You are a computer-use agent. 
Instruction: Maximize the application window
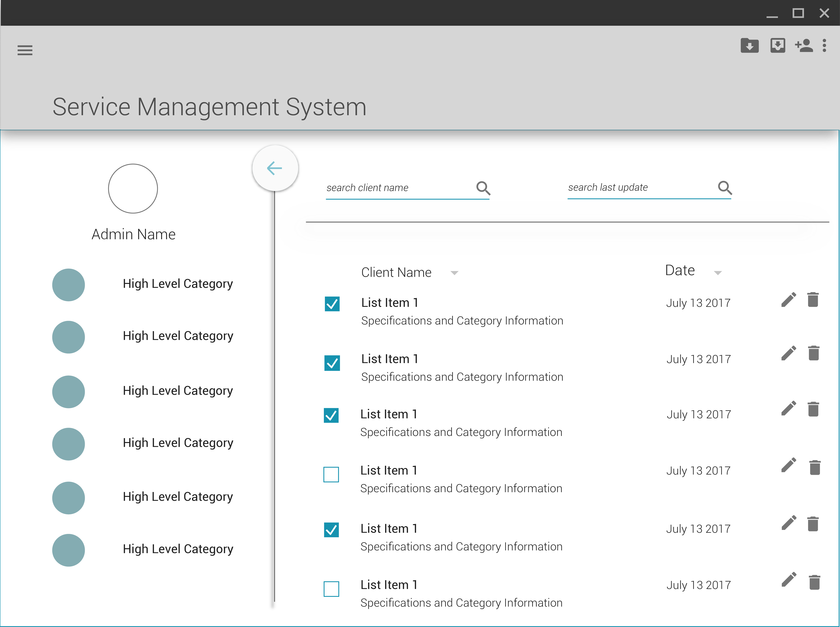click(x=798, y=13)
